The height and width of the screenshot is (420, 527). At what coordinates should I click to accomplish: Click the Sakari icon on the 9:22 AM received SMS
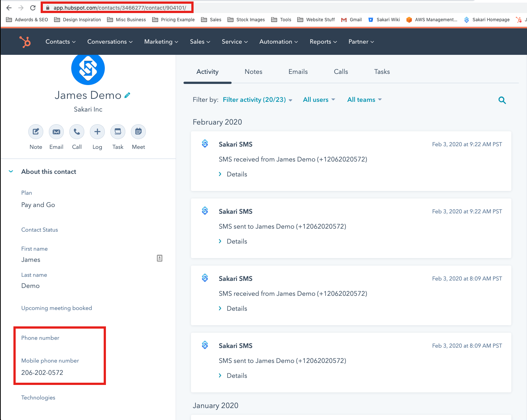click(x=205, y=144)
